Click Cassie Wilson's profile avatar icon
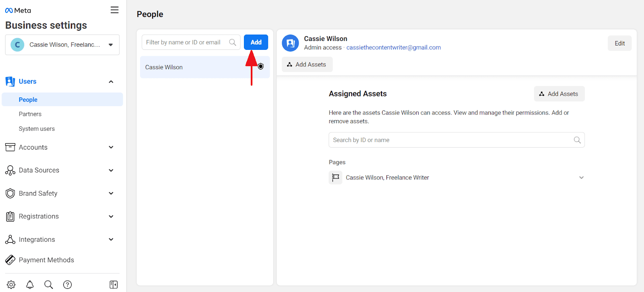This screenshot has height=292, width=644. [291, 43]
